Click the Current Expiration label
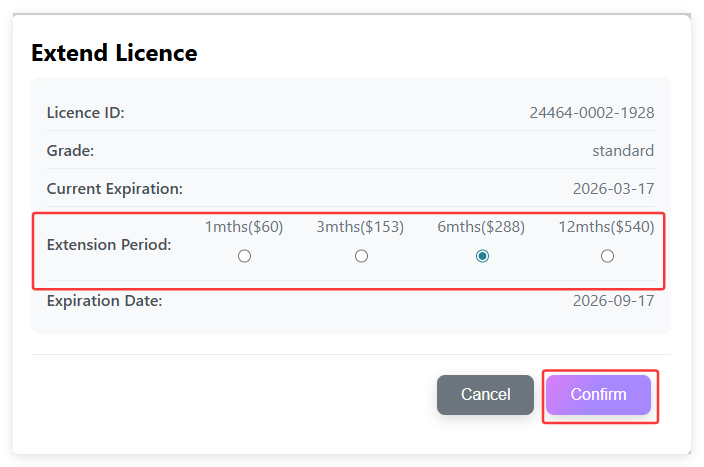 (x=114, y=188)
